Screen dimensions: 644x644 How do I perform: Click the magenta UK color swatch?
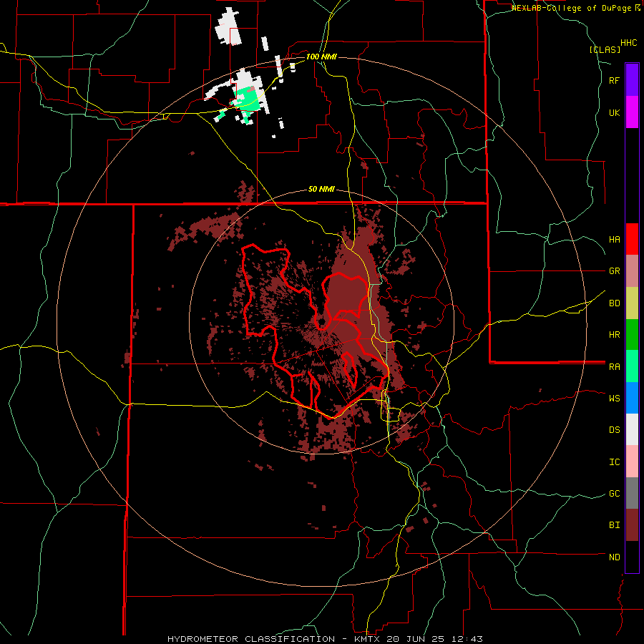pyautogui.click(x=632, y=112)
